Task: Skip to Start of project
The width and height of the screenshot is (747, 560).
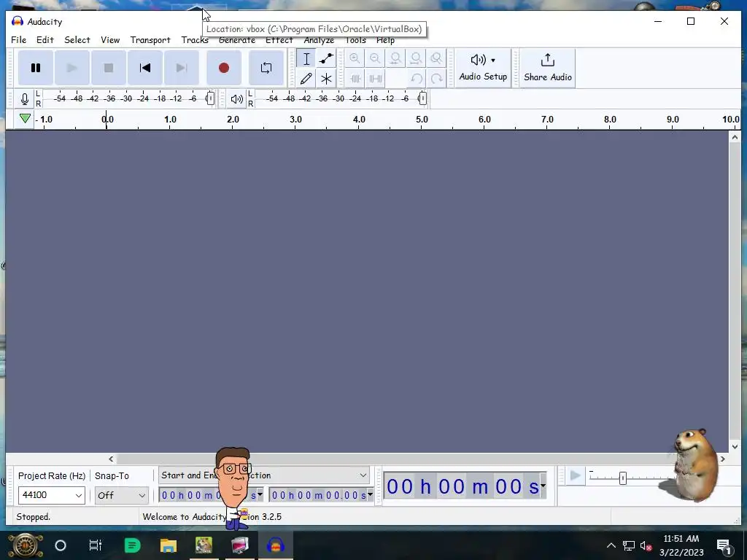Action: [145, 68]
